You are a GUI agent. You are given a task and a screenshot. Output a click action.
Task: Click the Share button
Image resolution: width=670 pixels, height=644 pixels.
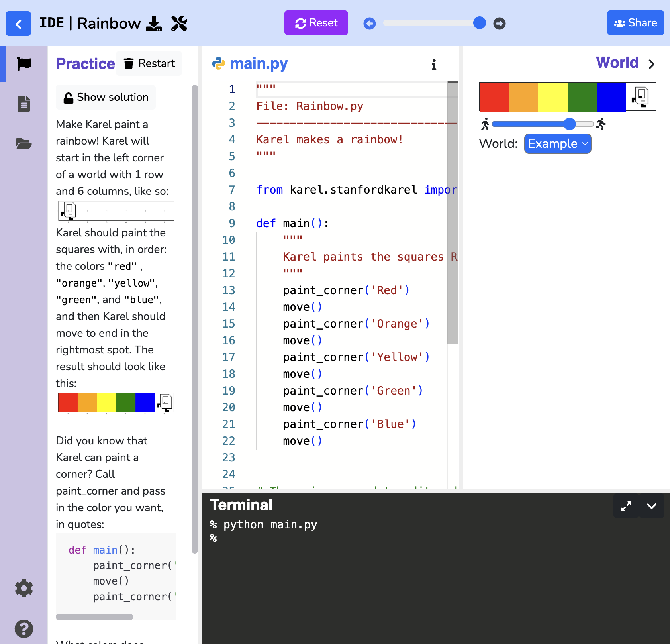pyautogui.click(x=635, y=23)
